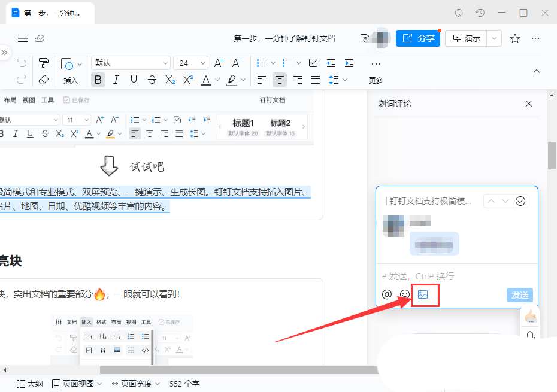This screenshot has height=392, width=557.
Task: Close the 划词评论 comment panel
Action: (x=529, y=104)
